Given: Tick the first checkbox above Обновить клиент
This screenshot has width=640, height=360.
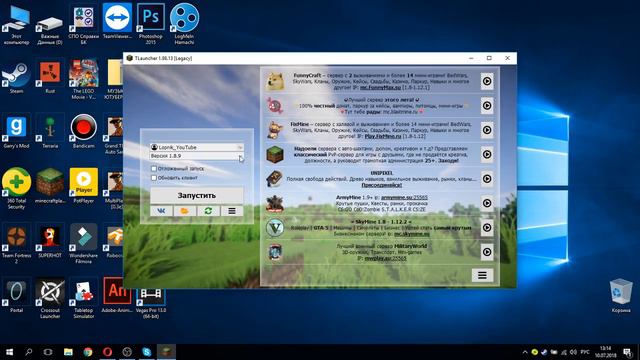Looking at the screenshot, I should point(154,169).
